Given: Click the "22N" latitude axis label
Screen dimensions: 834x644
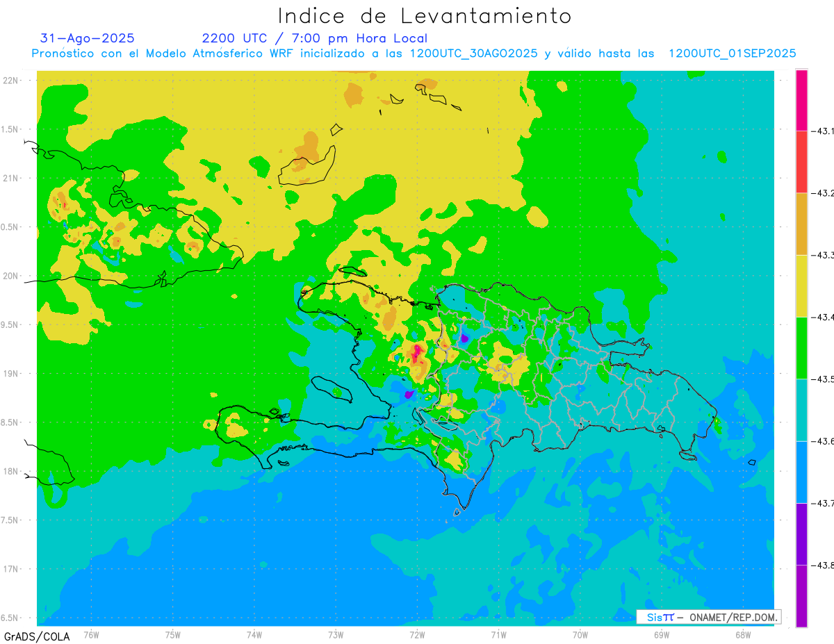Looking at the screenshot, I should point(12,81).
